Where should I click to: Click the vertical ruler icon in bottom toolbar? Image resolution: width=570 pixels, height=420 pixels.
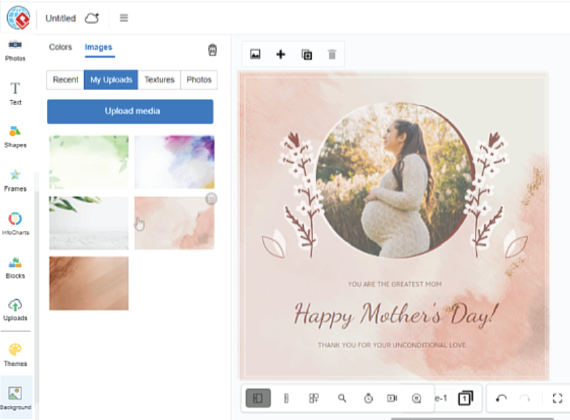tap(286, 399)
